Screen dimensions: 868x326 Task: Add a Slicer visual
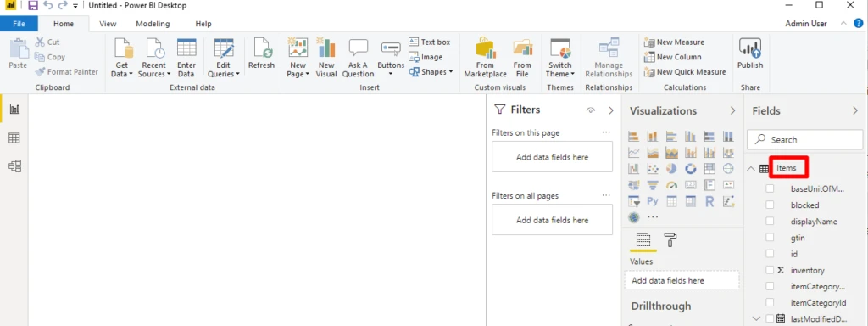[634, 201]
